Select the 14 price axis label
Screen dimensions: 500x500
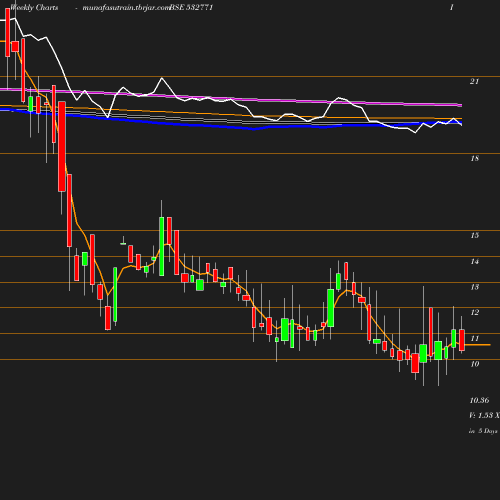(x=475, y=261)
